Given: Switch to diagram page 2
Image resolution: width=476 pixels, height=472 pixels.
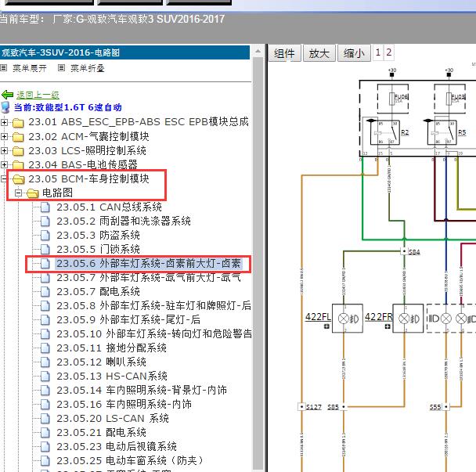Looking at the screenshot, I should [388, 52].
